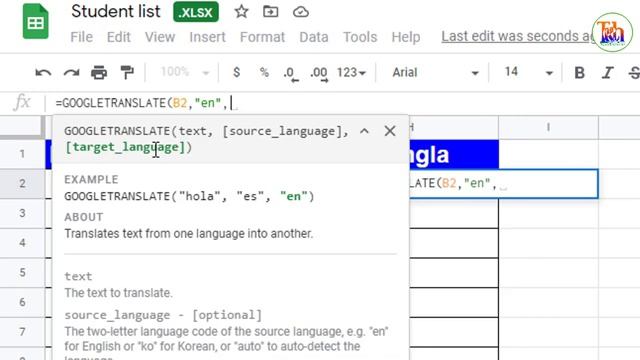Open the font size 14 dropdown
Screen dimensions: 640x360
pos(528,73)
